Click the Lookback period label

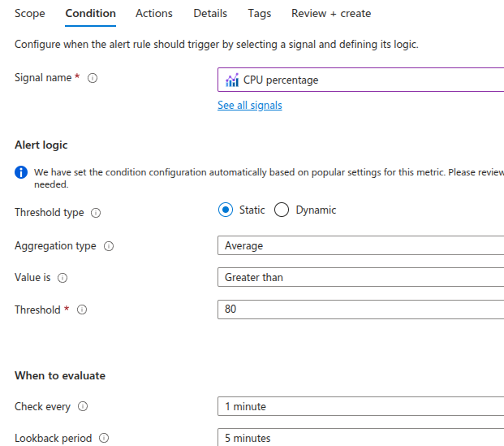pos(53,438)
